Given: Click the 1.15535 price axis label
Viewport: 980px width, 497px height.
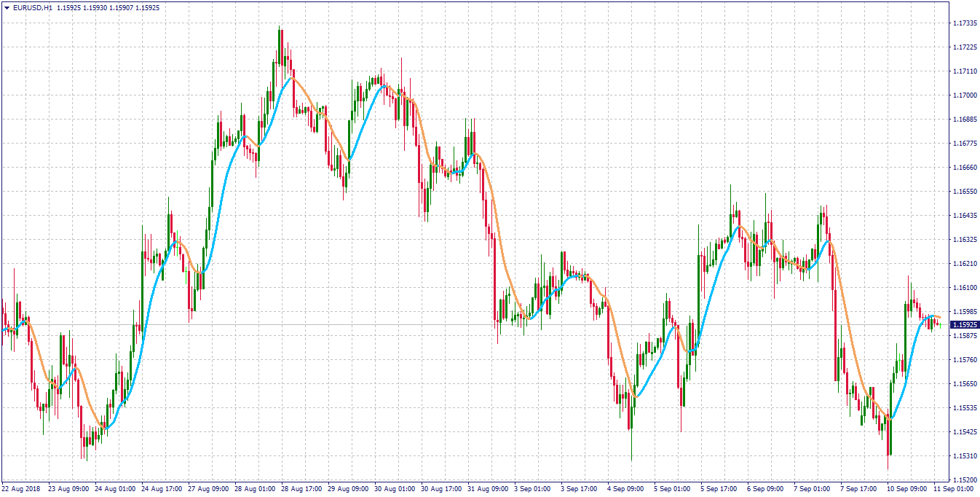Looking at the screenshot, I should coord(964,408).
